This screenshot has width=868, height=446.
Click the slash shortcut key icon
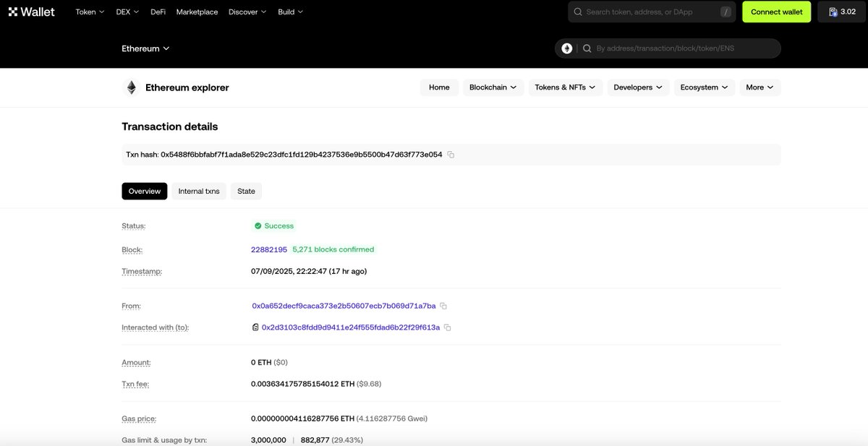[x=726, y=12]
